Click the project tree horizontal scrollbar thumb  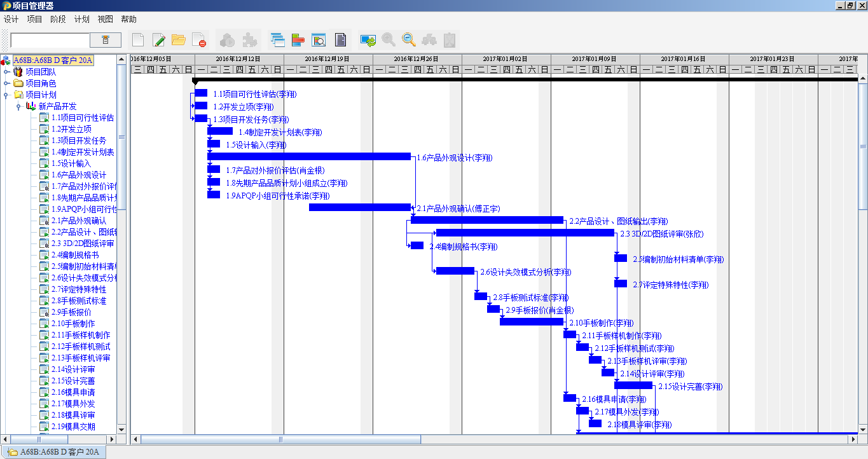point(39,439)
